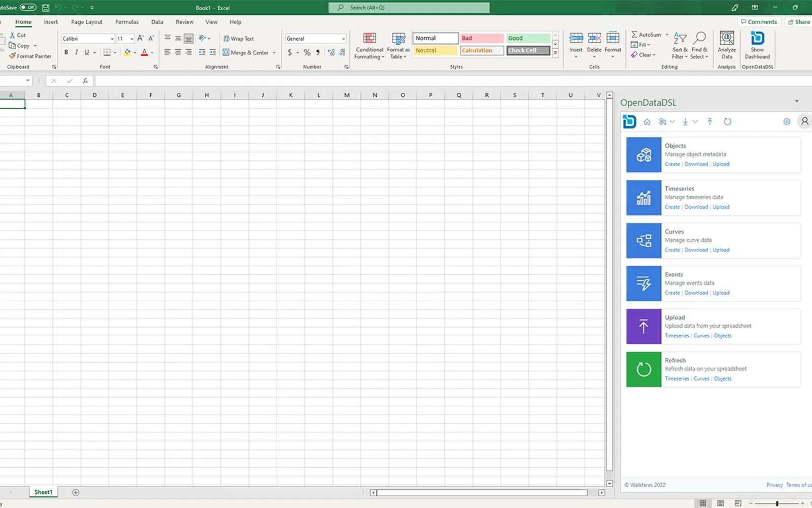Click the refresh icon in OpenDataDSL toolbar

[727, 122]
